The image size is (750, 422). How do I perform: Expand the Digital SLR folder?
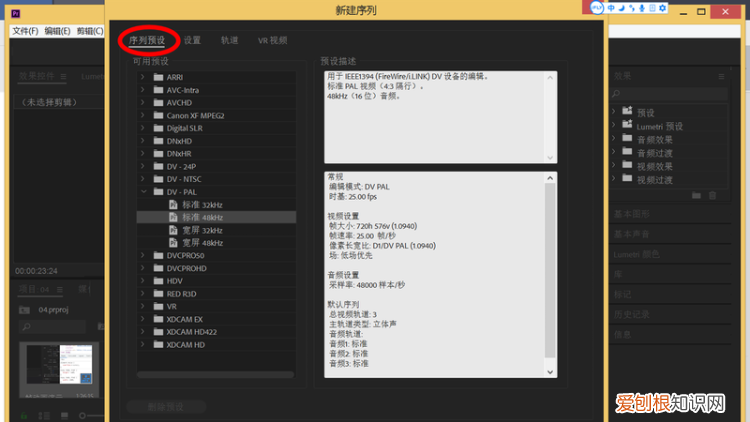143,128
